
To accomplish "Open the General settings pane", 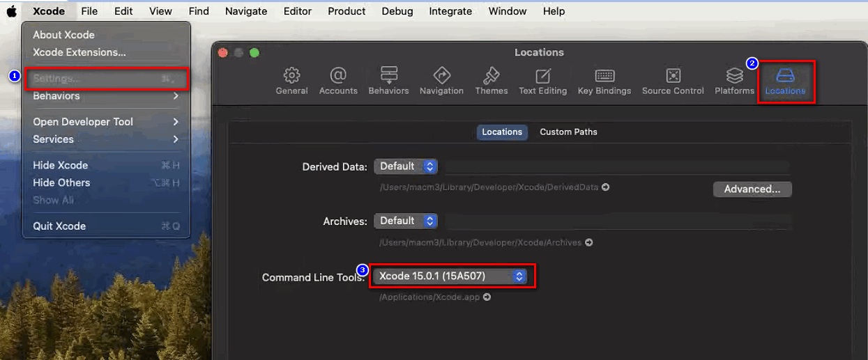I will tap(291, 81).
